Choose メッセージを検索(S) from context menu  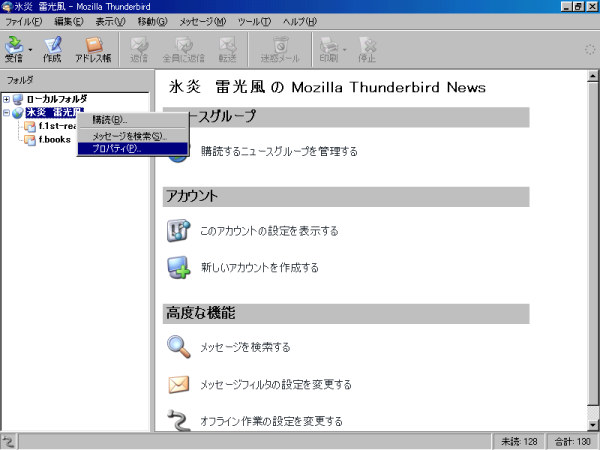tap(133, 136)
